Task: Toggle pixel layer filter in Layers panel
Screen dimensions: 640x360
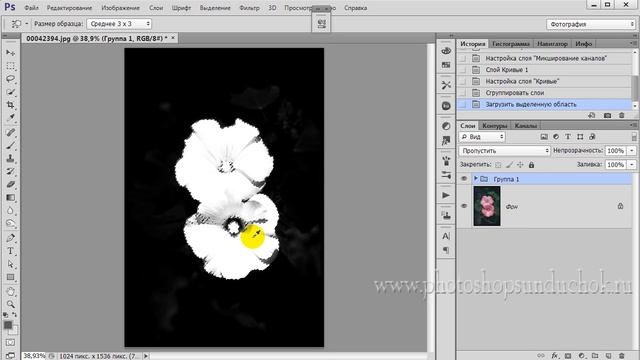Action: [544, 137]
